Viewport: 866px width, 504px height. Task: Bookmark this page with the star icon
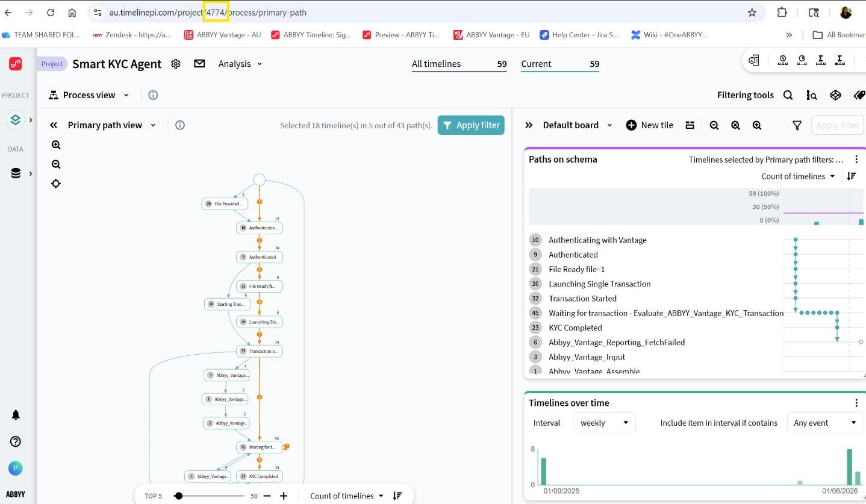pyautogui.click(x=752, y=13)
